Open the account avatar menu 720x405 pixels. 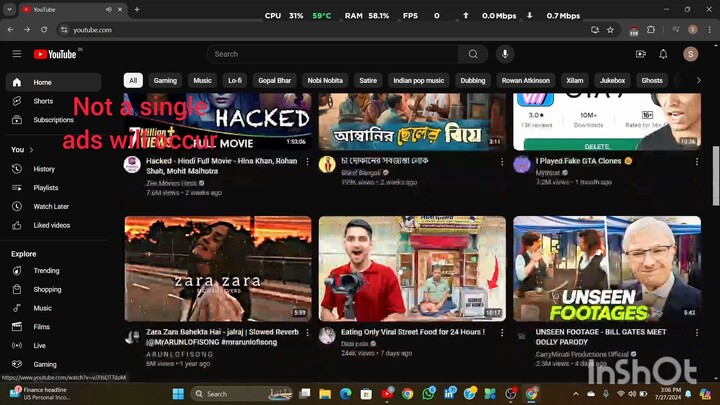coord(690,54)
